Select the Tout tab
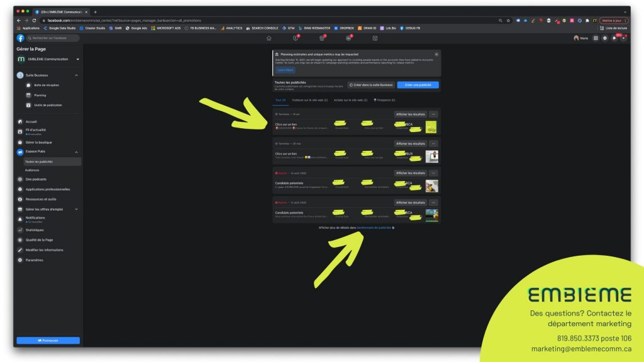This screenshot has height=362, width=644. (280, 100)
